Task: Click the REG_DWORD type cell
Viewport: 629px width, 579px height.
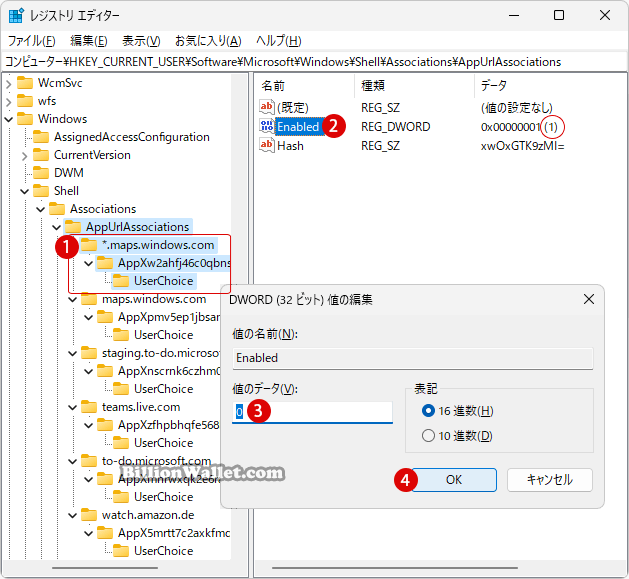Action: (x=396, y=126)
